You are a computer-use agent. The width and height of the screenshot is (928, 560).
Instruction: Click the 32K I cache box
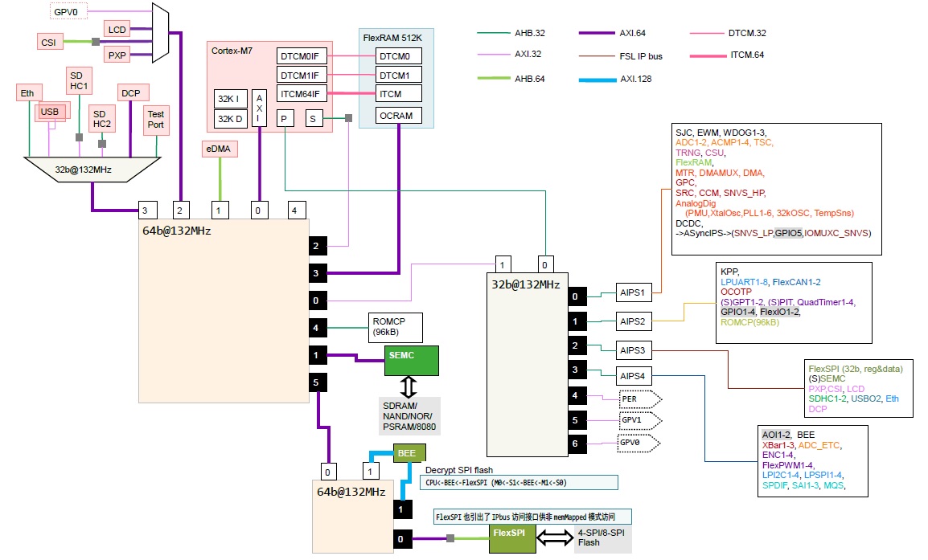[230, 99]
